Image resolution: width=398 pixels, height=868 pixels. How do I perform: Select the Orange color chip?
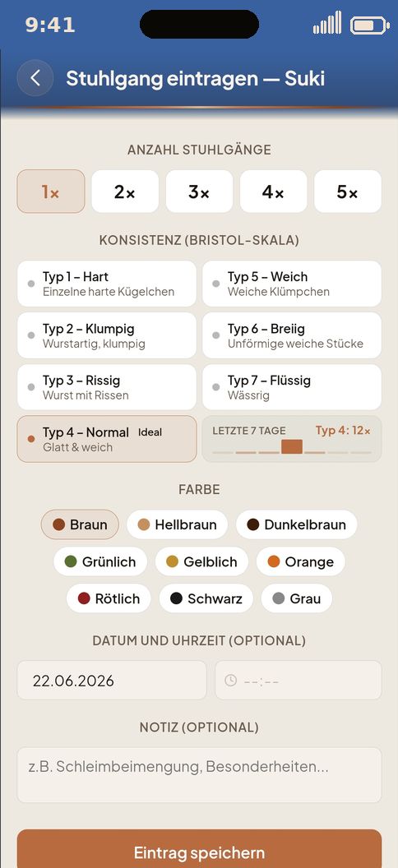pos(301,562)
